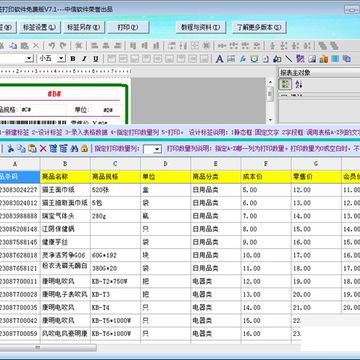Select the cell containing 60G*192
Image resolution: width=360 pixels, height=360 pixels.
click(115, 255)
